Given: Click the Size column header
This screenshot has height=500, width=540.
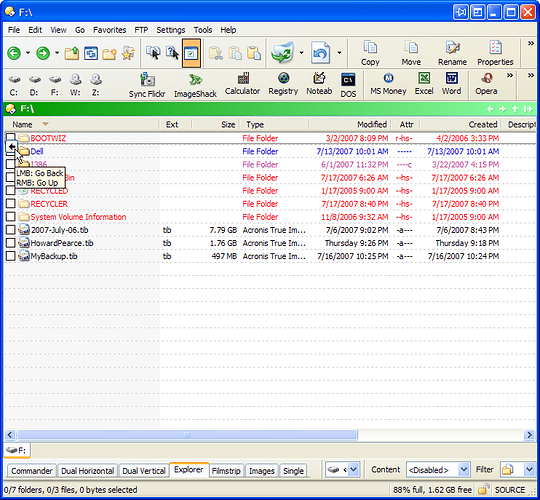Looking at the screenshot, I should (x=228, y=124).
